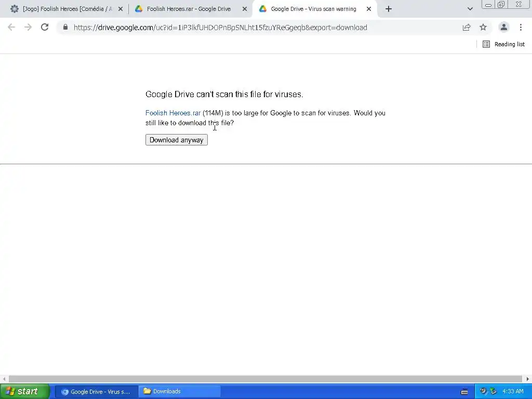
Task: Restore down the Chrome window
Action: 501,4
